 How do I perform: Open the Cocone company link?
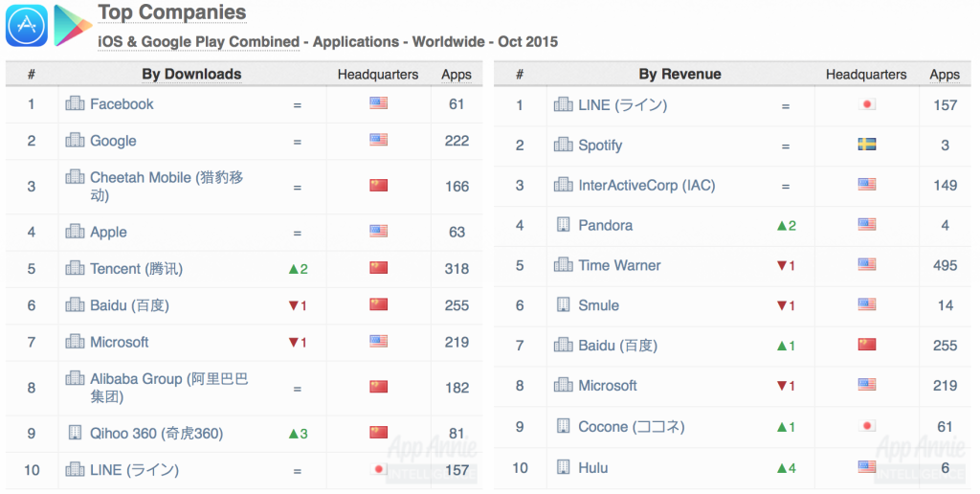tap(632, 426)
